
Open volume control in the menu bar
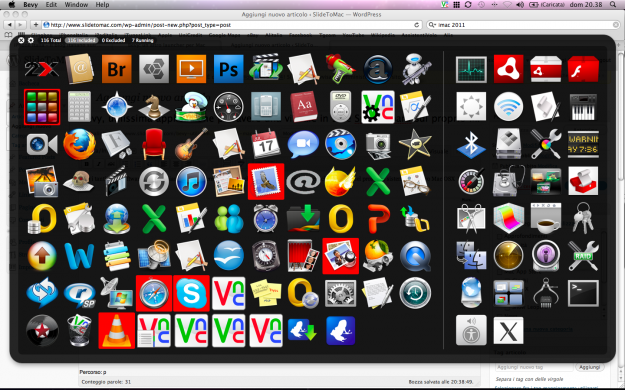pyautogui.click(x=520, y=5)
